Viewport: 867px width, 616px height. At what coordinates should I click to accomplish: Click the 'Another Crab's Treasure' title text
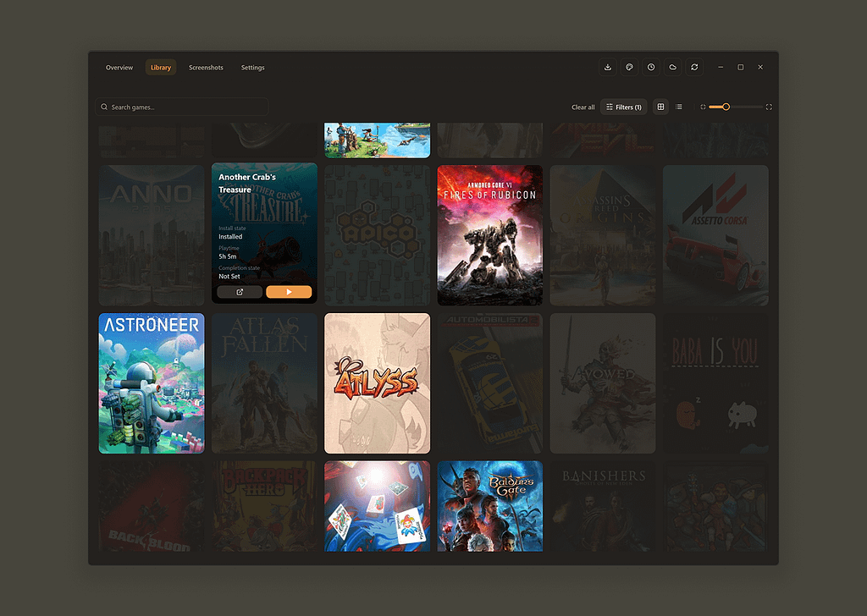click(x=247, y=184)
